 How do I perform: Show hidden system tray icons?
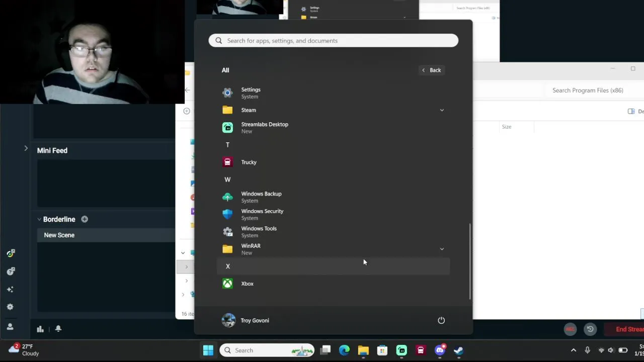[x=573, y=350]
